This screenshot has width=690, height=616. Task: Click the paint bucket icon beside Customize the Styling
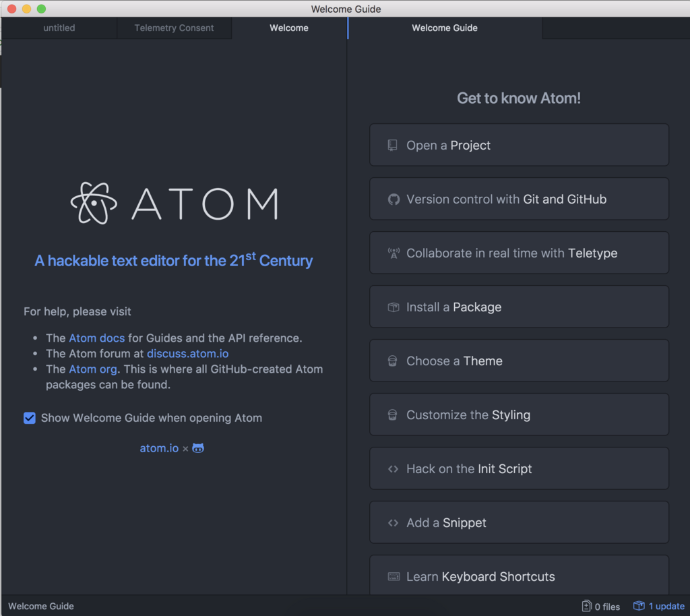pyautogui.click(x=393, y=415)
